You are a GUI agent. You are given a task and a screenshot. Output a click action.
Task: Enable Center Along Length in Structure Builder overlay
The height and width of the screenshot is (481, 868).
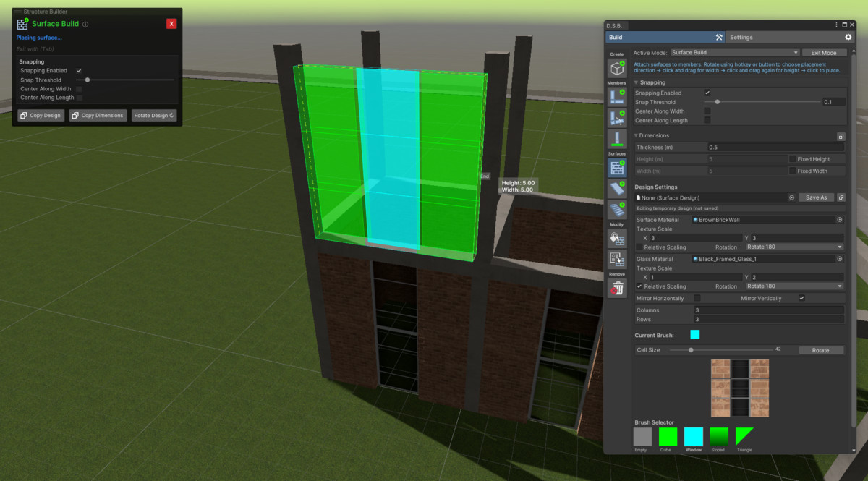pyautogui.click(x=79, y=98)
